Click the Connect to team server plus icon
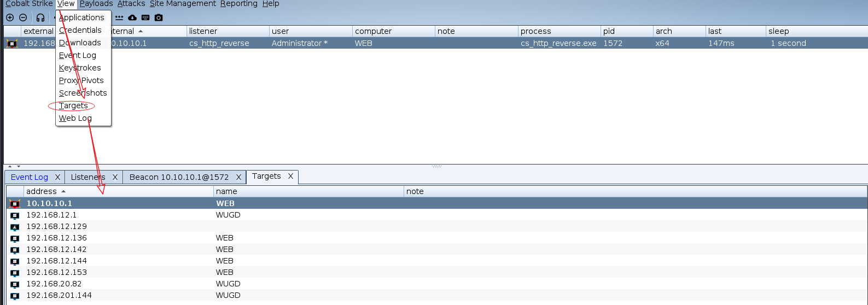Viewport: 868px width, 305px height. [x=10, y=17]
